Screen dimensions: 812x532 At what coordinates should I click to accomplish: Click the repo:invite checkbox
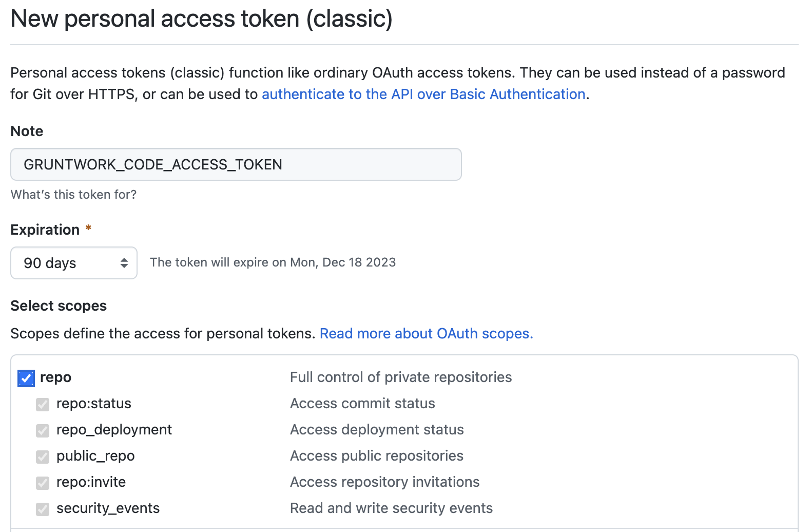(43, 483)
